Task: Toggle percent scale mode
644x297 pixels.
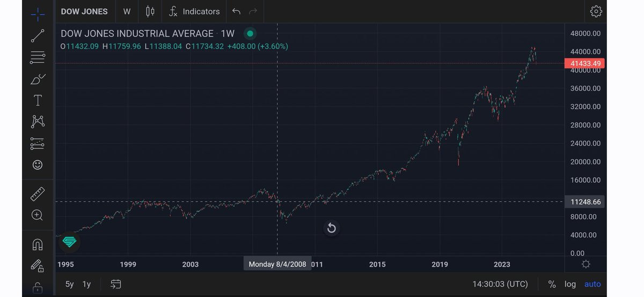Action: click(552, 284)
